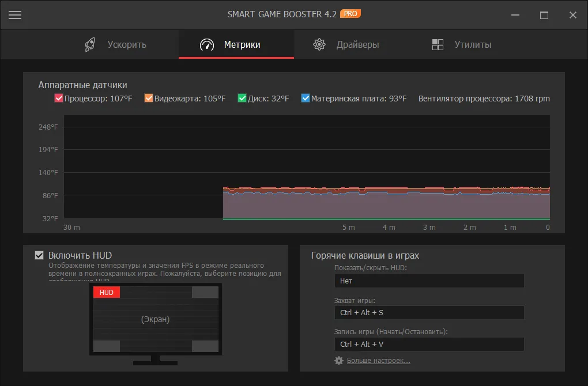The image size is (588, 386).
Task: Disable the Диск sensor checkbox
Action: (x=242, y=99)
